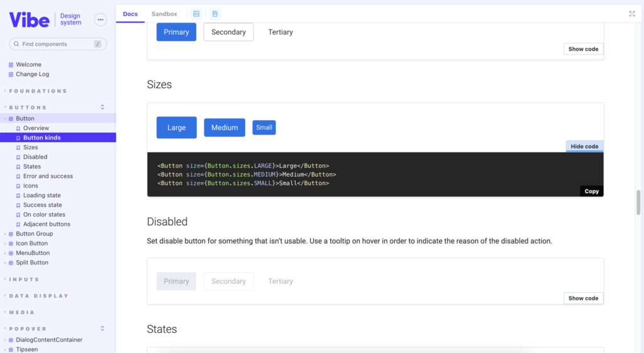Collapse the Buttons section with its arrows
Image resolution: width=644 pixels, height=353 pixels.
click(103, 107)
